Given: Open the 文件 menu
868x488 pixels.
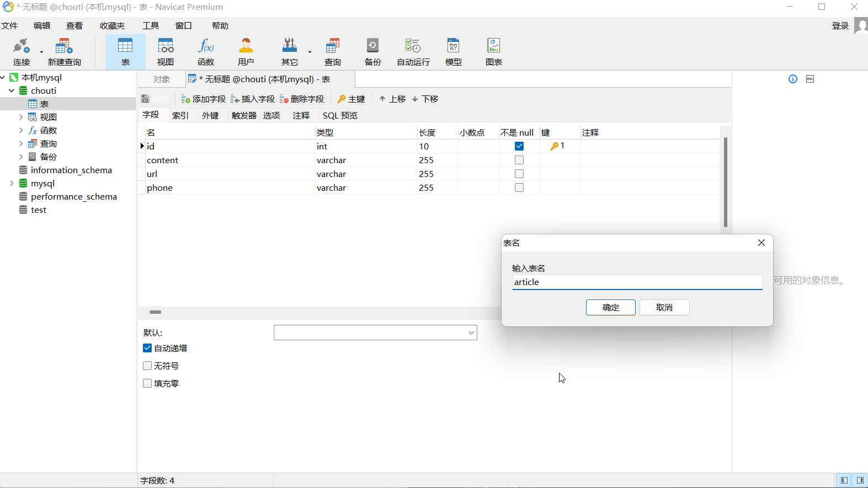Looking at the screenshot, I should [x=9, y=25].
